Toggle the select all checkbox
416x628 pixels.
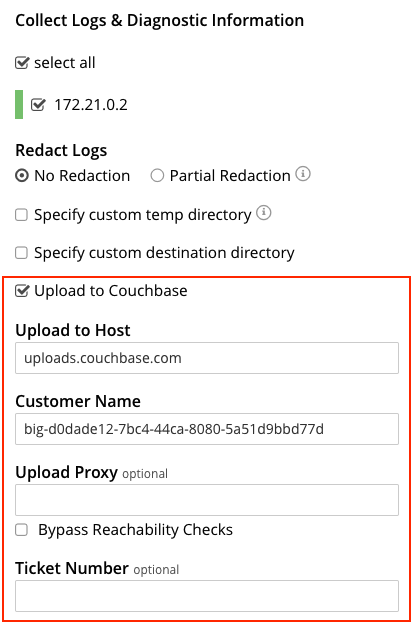pos(22,63)
